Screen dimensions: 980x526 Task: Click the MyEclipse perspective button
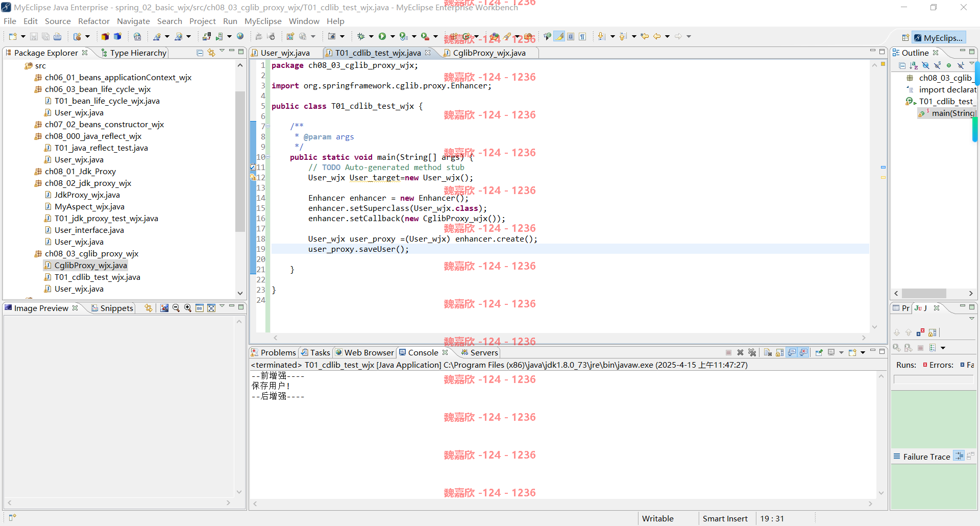[x=939, y=38]
